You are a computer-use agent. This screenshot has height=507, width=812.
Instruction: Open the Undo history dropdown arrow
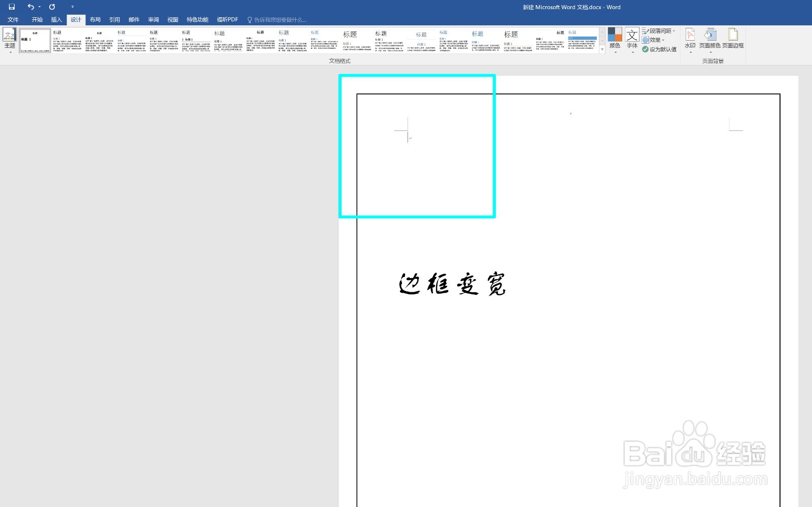(40, 7)
